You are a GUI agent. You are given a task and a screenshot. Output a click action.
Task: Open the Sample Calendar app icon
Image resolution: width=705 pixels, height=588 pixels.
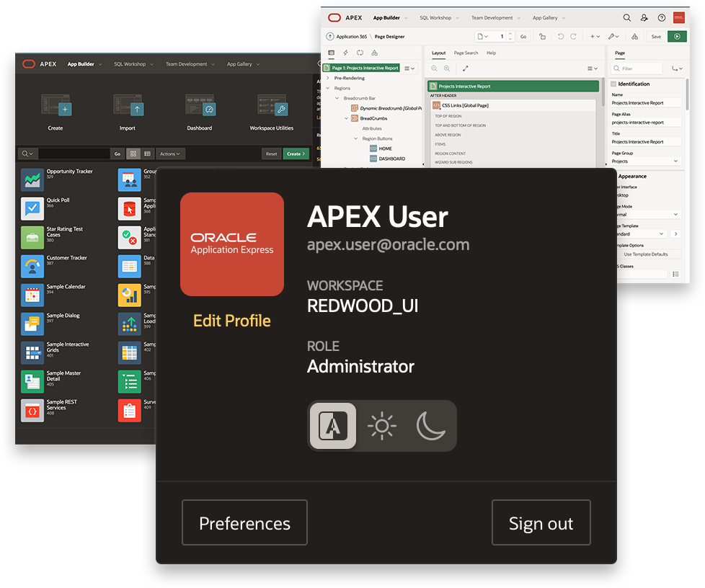click(32, 295)
